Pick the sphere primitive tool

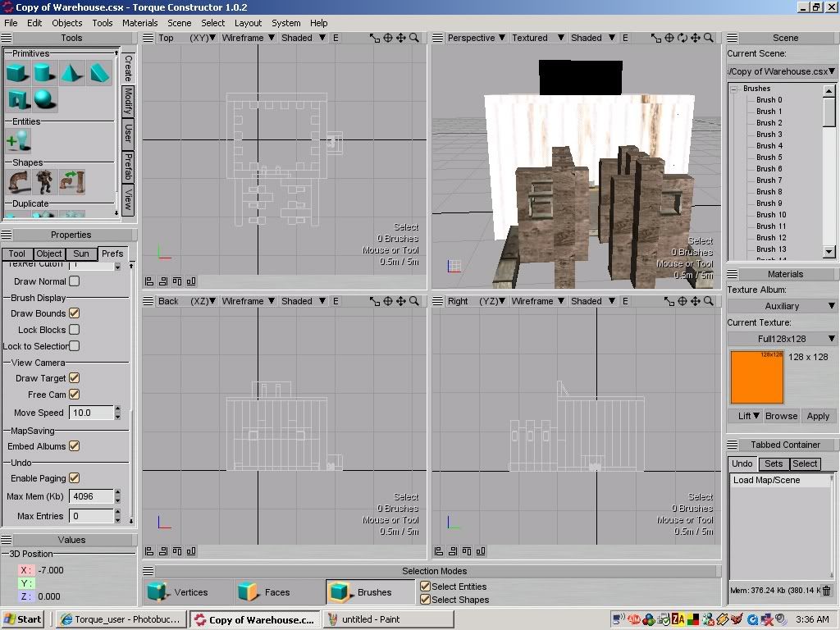[x=44, y=100]
